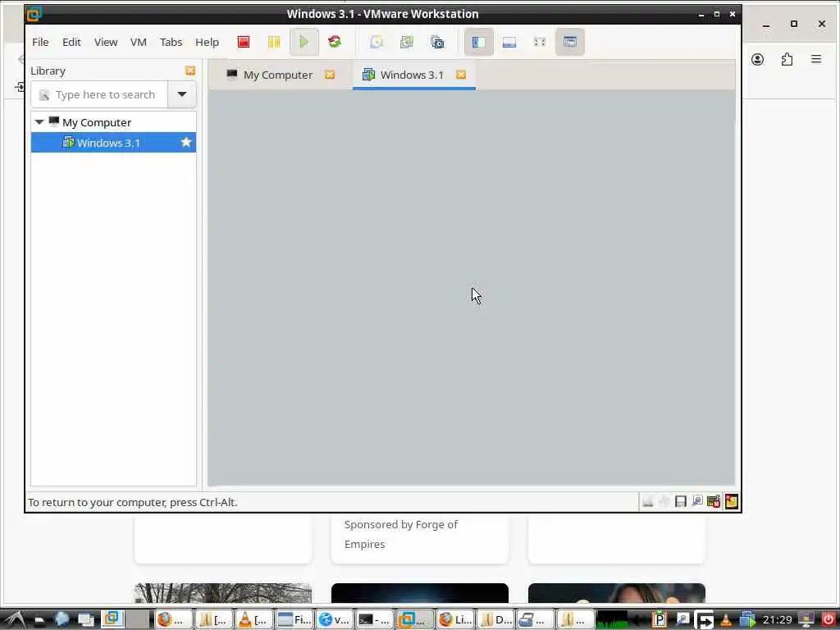Image resolution: width=840 pixels, height=630 pixels.
Task: Click the VMware Workstation title bar icon
Action: (34, 15)
